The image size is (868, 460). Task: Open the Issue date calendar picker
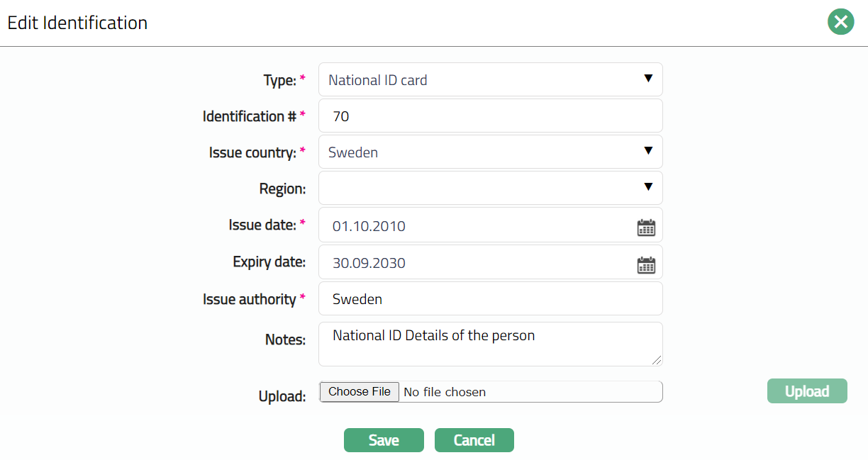(646, 228)
